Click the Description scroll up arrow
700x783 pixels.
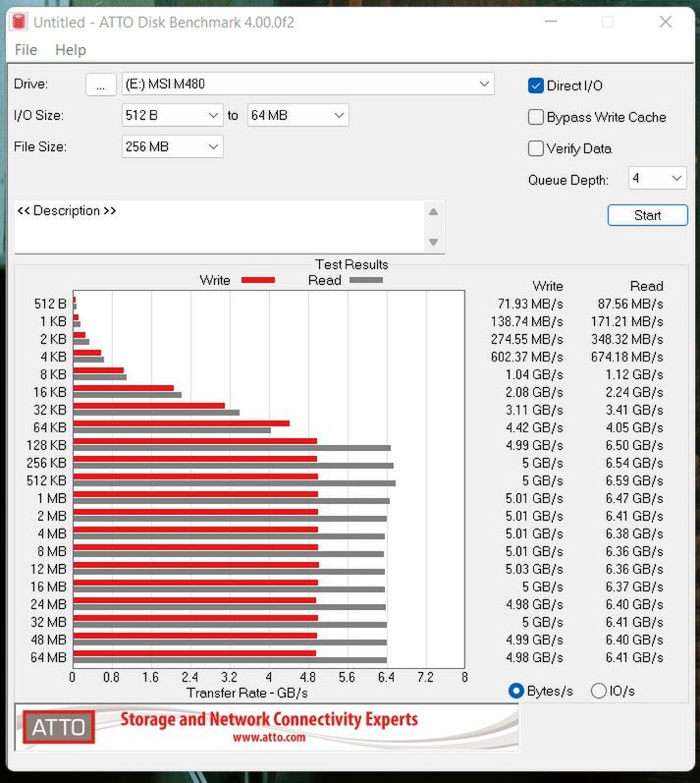pos(434,212)
